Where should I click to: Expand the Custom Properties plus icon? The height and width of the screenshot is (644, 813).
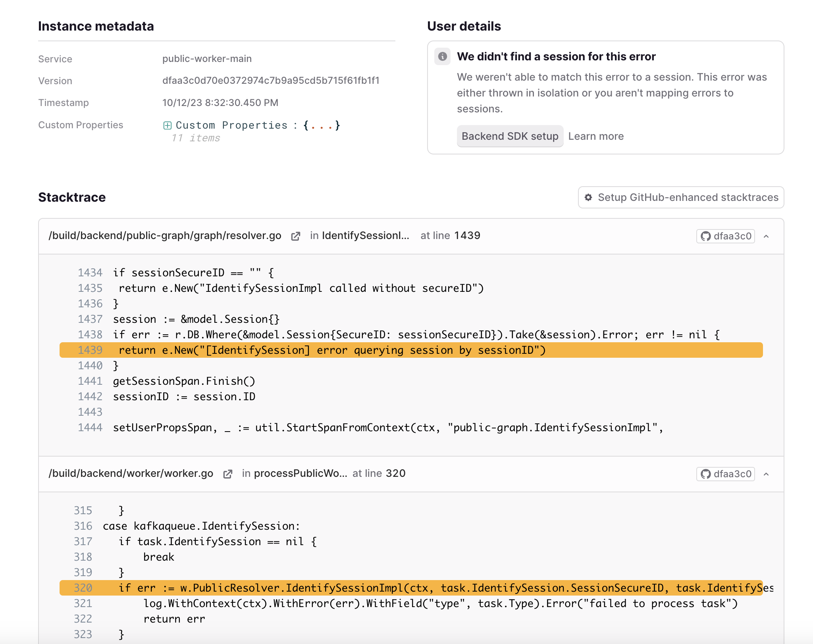tap(168, 125)
